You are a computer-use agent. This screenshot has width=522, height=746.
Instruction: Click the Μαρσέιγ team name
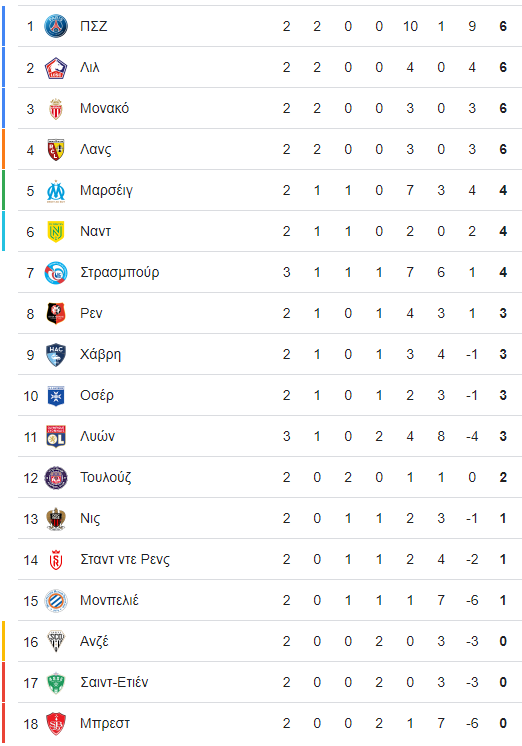pyautogui.click(x=107, y=191)
